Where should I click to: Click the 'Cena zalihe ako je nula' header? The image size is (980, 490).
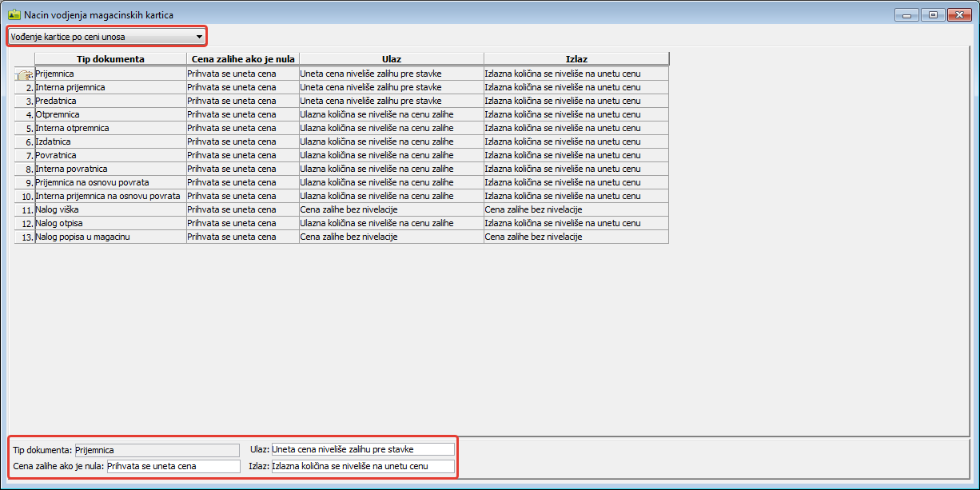point(243,59)
